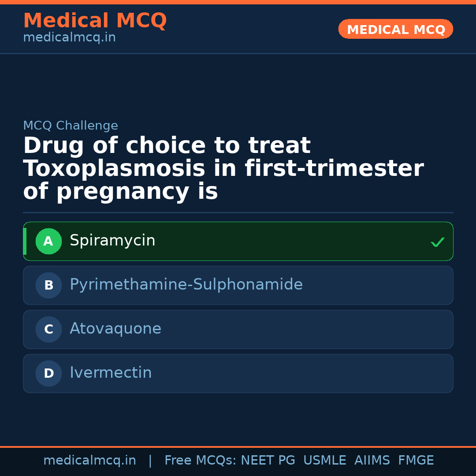Viewport: 476px width, 476px height.
Task: Pick the D option circle badge
Action: click(48, 373)
